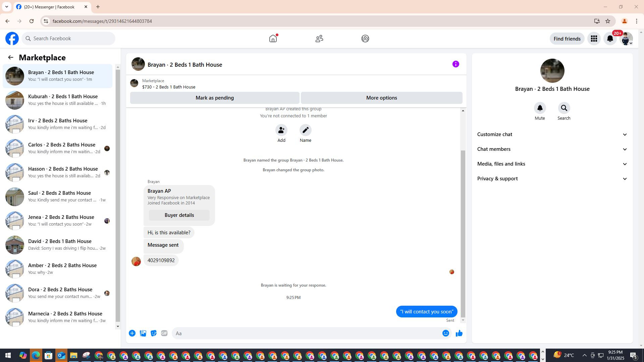Open Saul 2 Beds 2 Baths House chat
Image resolution: width=644 pixels, height=362 pixels.
coord(58,197)
